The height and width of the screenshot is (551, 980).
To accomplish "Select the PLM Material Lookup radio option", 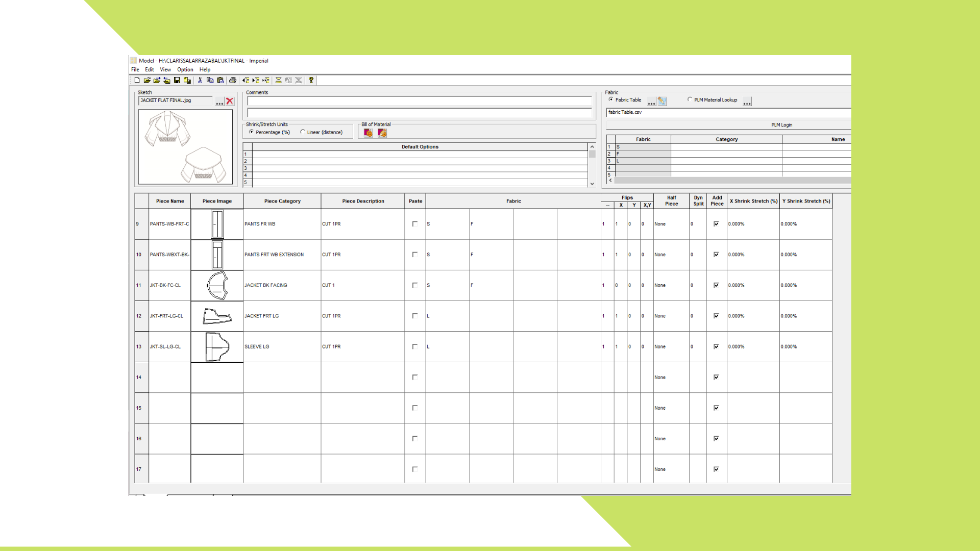I will point(690,100).
